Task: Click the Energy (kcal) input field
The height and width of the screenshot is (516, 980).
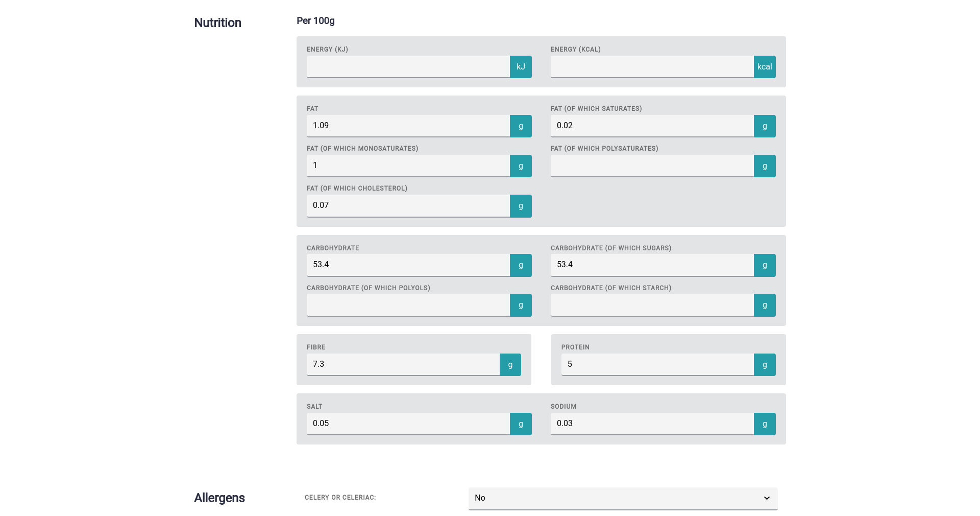Action: point(652,67)
